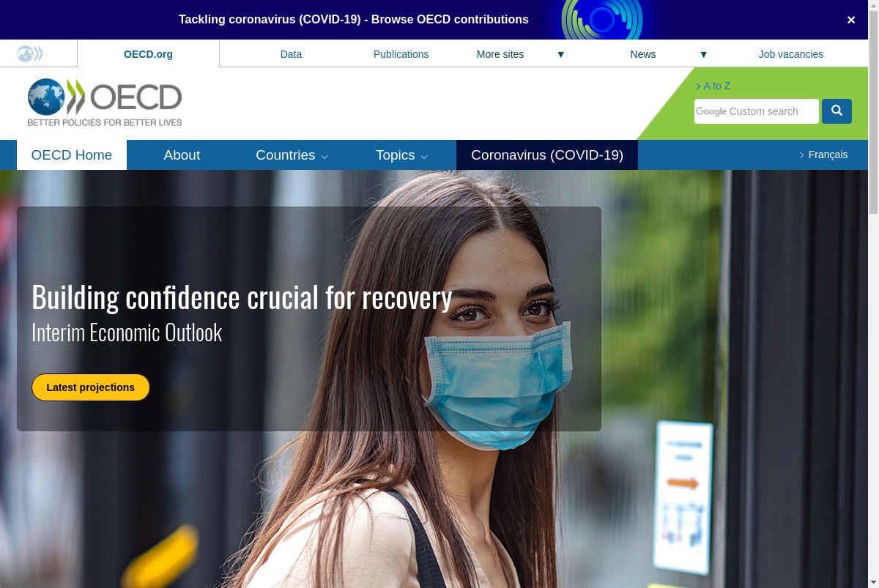879x588 pixels.
Task: Open the Data link in top bar
Action: coord(291,54)
